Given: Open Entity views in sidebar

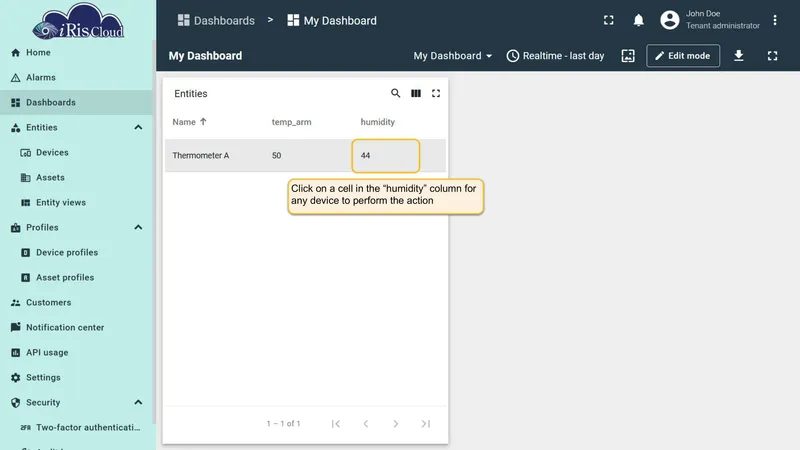Looking at the screenshot, I should [77, 203].
